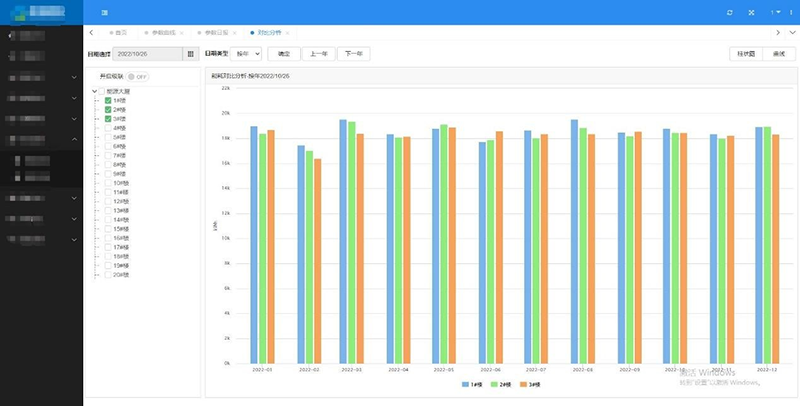The width and height of the screenshot is (800, 406).
Task: Switch to the 首页 tab
Action: coord(118,33)
